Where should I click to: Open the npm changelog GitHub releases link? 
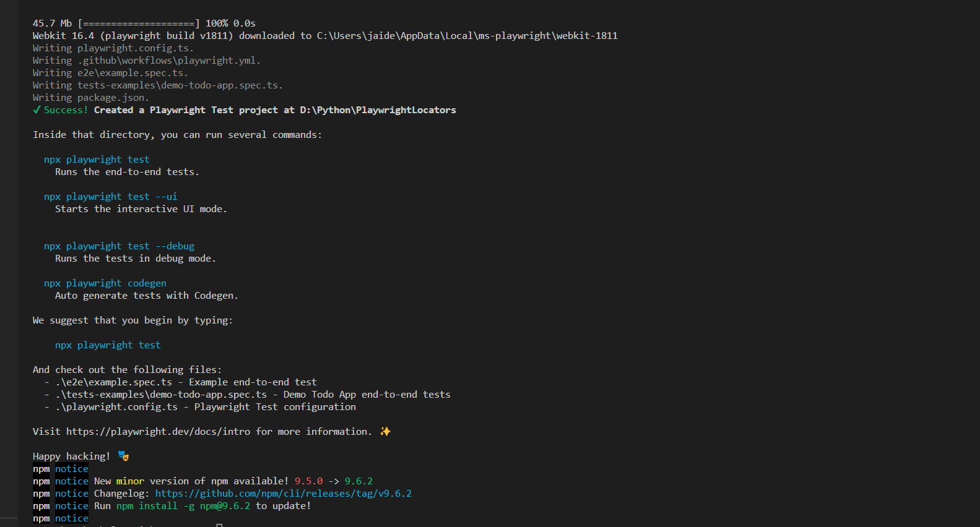click(283, 494)
